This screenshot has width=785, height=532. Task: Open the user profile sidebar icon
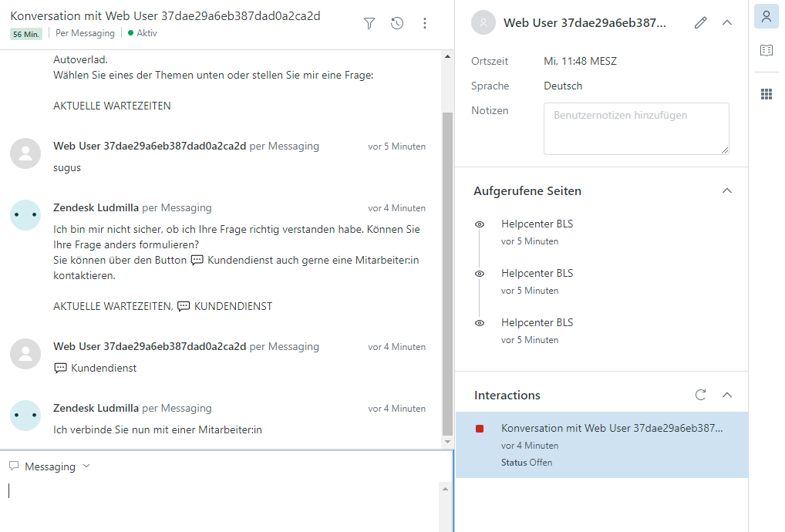coord(766,16)
